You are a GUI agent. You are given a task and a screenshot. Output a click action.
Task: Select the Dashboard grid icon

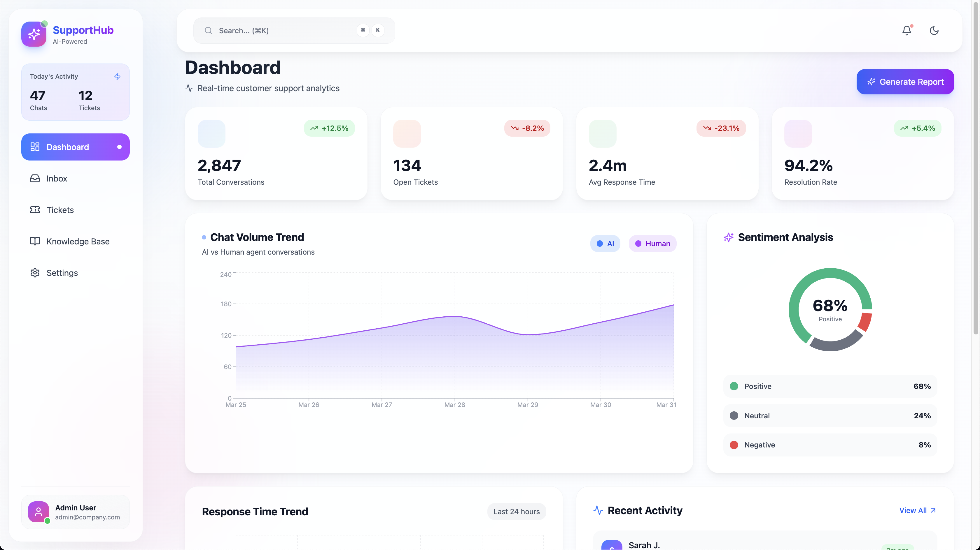click(35, 147)
